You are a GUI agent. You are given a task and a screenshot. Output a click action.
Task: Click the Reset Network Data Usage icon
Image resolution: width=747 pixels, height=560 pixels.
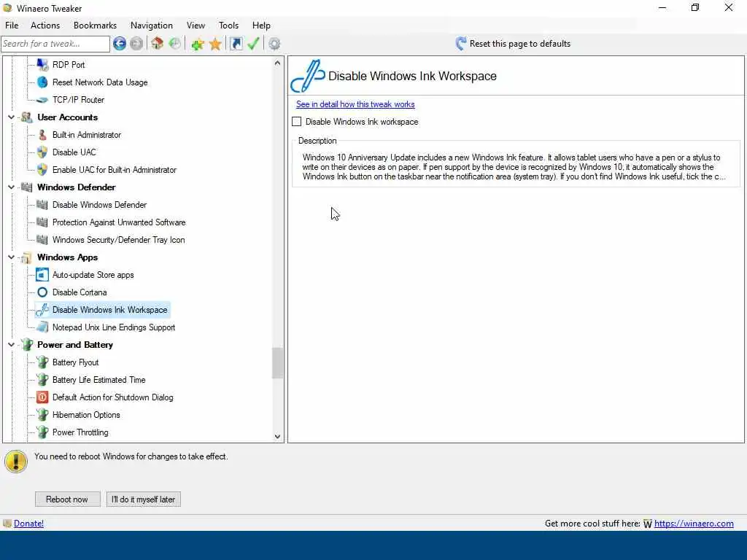coord(42,82)
